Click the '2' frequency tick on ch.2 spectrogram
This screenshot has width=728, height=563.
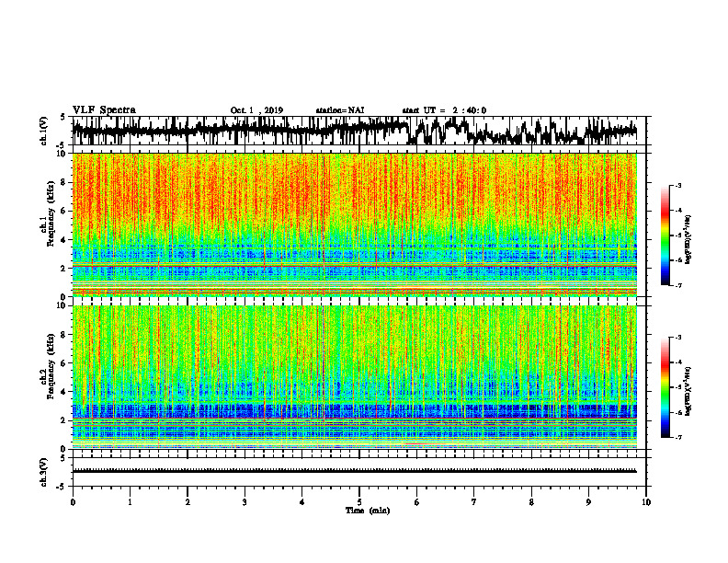[x=64, y=420]
